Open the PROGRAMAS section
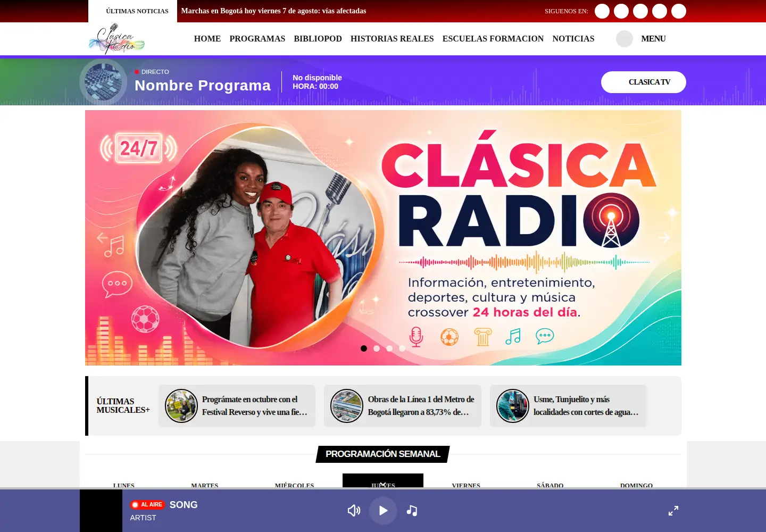 (257, 39)
